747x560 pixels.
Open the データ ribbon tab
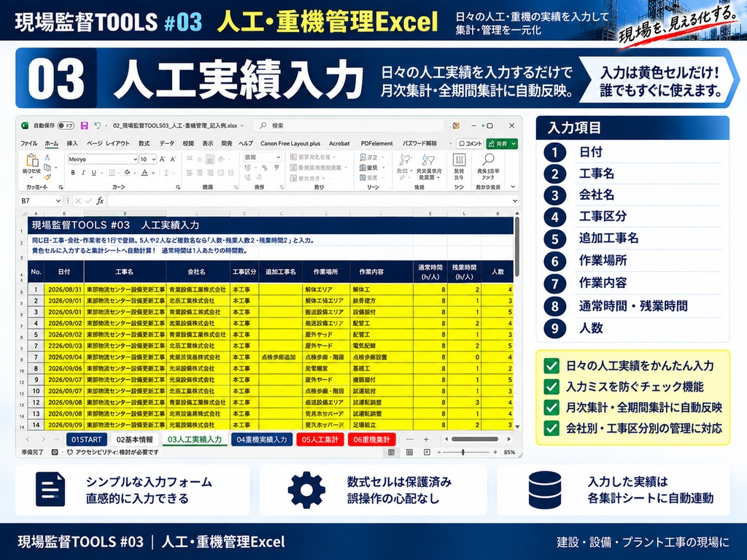[x=167, y=144]
